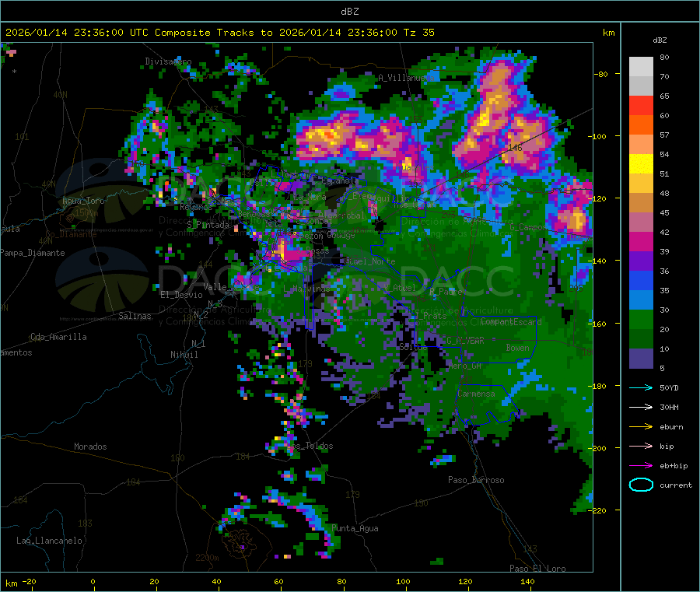700x592 pixels.
Task: Click the pink bip arrow in legend
Action: pyautogui.click(x=641, y=446)
